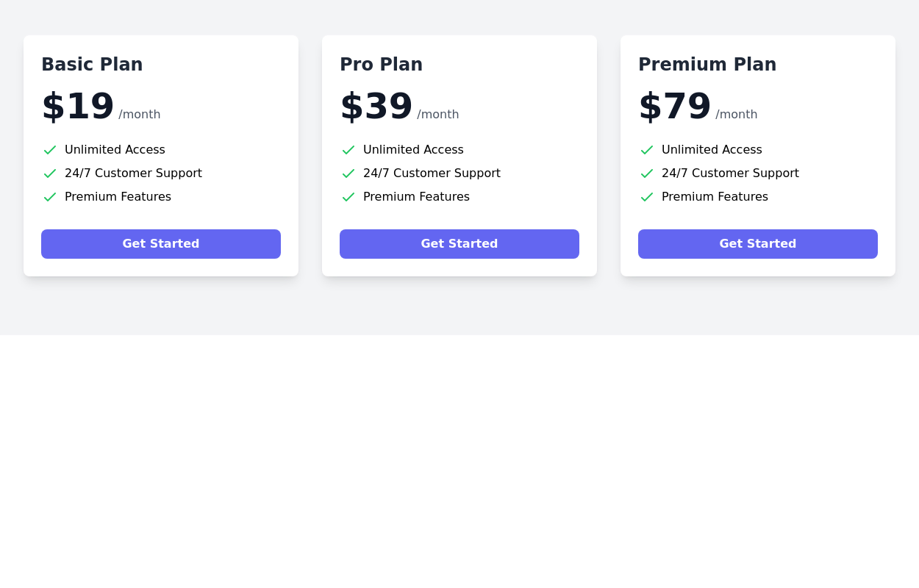Click checkmark beside Basic Plan Premium Features
The height and width of the screenshot is (588, 919).
coord(50,197)
